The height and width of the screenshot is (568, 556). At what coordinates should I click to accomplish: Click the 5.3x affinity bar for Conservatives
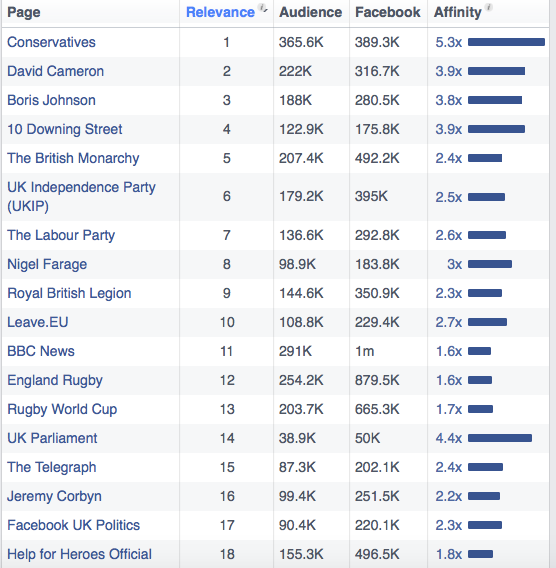[506, 42]
